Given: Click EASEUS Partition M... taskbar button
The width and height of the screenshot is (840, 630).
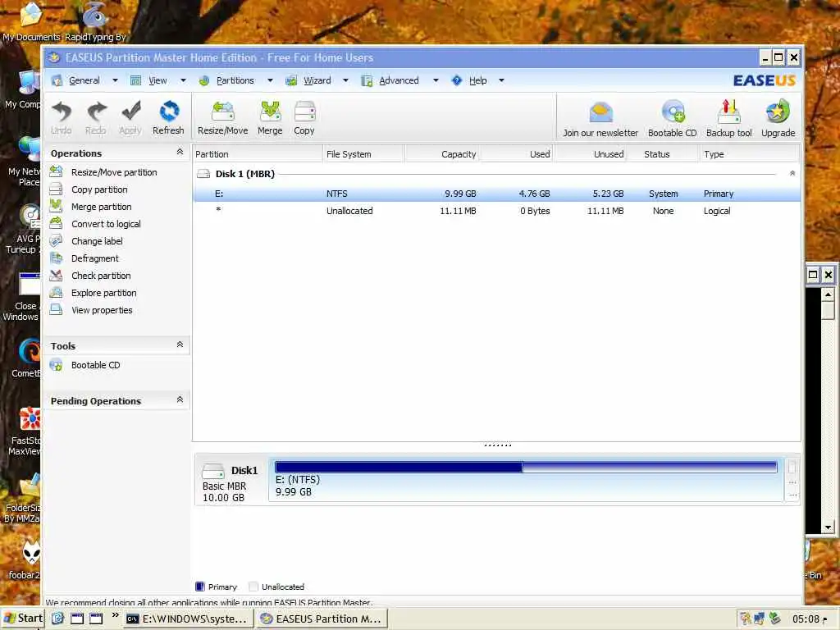Looking at the screenshot, I should [321, 619].
